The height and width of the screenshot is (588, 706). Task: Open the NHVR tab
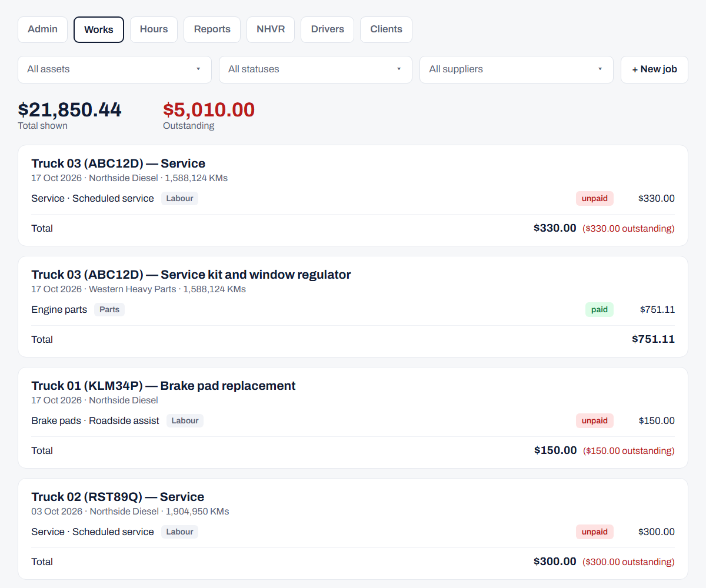(x=271, y=29)
